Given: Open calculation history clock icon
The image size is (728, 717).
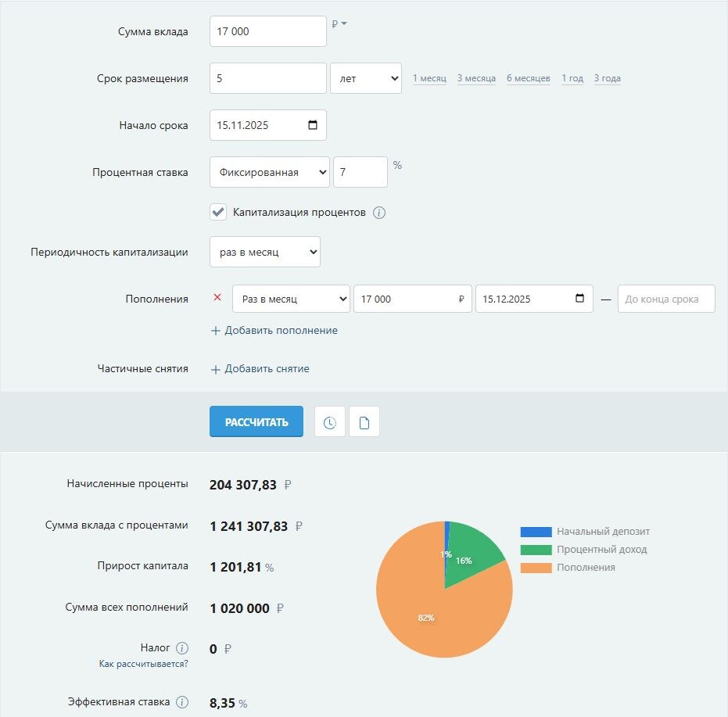Looking at the screenshot, I should click(x=330, y=421).
